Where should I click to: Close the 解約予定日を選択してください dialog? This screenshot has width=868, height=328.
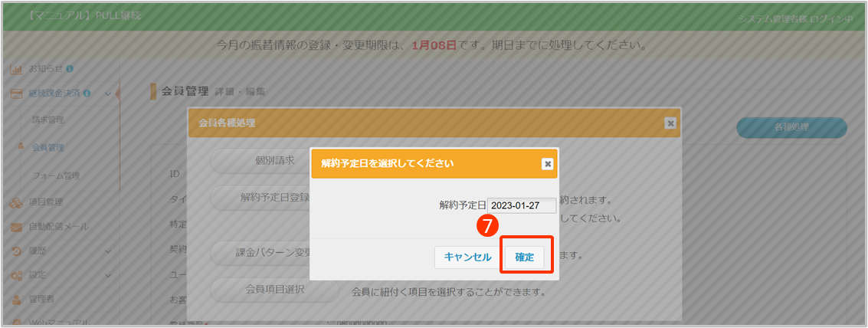[x=547, y=164]
